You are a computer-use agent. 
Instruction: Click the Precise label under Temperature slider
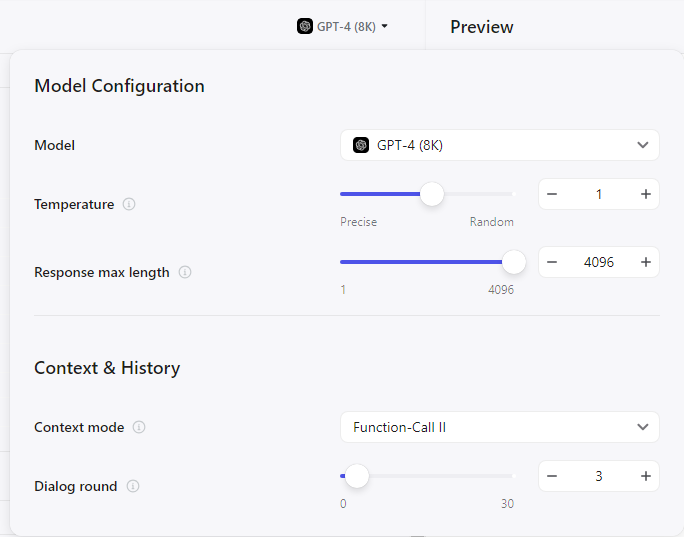pyautogui.click(x=359, y=222)
